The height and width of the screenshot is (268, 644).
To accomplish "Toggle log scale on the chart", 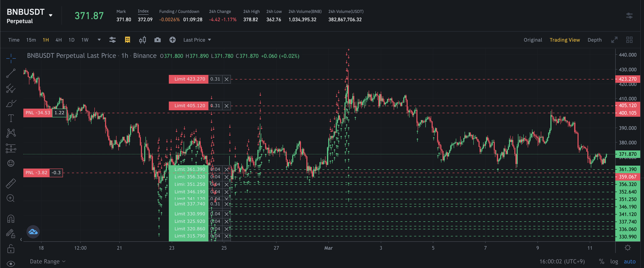I will point(614,262).
